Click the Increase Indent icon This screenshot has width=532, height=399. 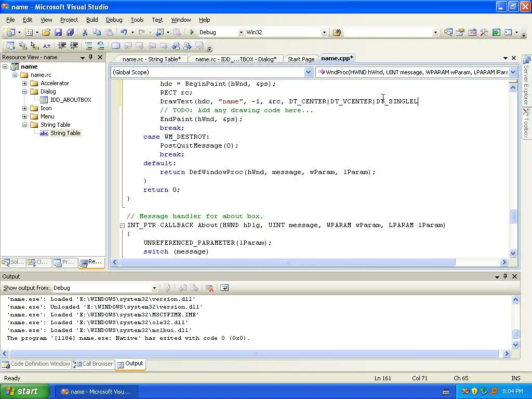point(74,46)
